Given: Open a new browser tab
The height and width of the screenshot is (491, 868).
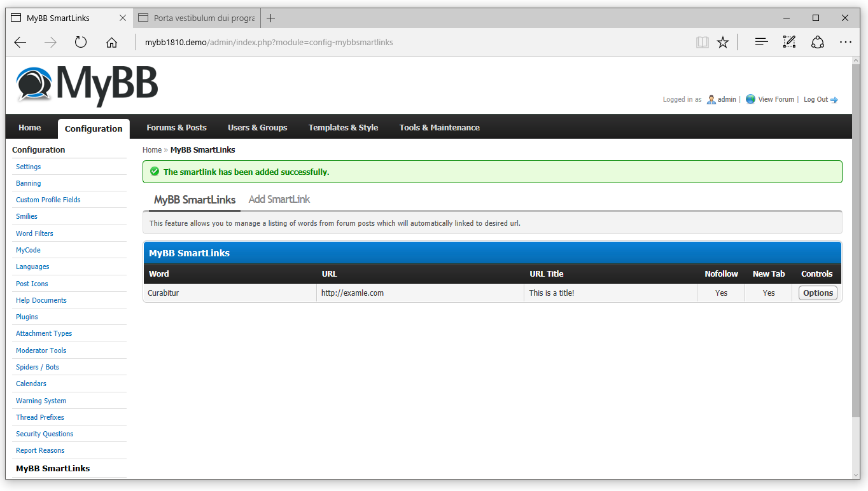Looking at the screenshot, I should pyautogui.click(x=271, y=18).
